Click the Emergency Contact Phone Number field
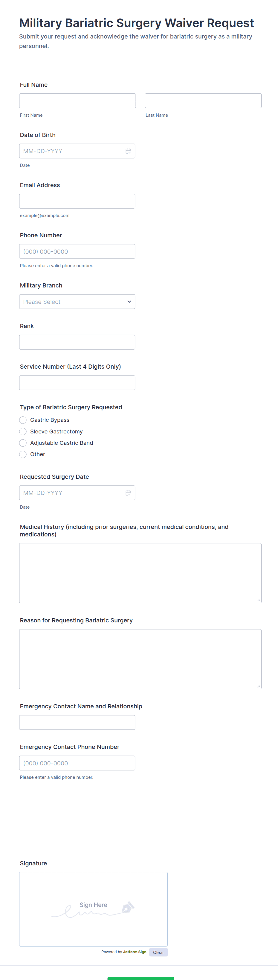Screen dimensions: 278x980 coord(77,763)
